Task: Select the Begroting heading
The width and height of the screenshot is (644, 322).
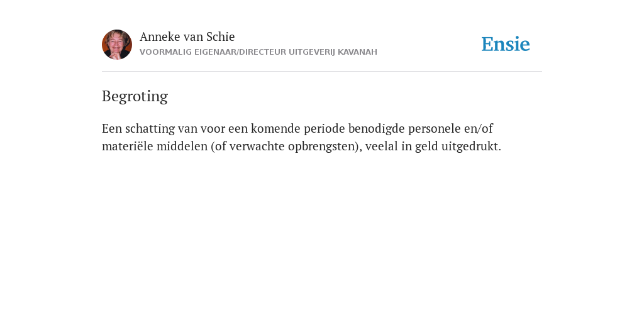Action: 135,96
